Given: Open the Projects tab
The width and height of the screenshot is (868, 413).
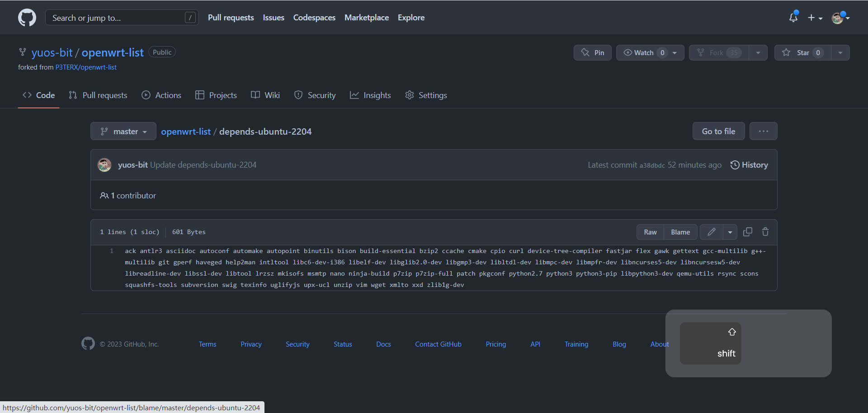Looking at the screenshot, I should [216, 95].
